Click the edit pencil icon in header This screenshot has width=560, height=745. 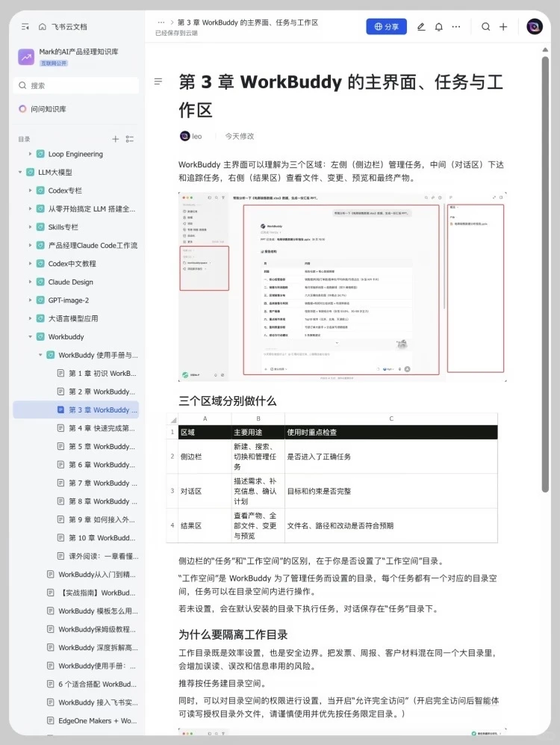(421, 27)
